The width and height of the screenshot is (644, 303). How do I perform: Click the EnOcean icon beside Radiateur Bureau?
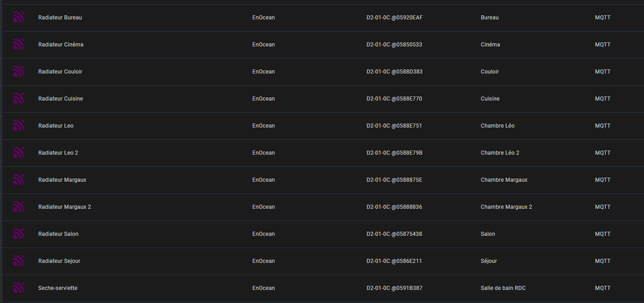click(x=18, y=18)
